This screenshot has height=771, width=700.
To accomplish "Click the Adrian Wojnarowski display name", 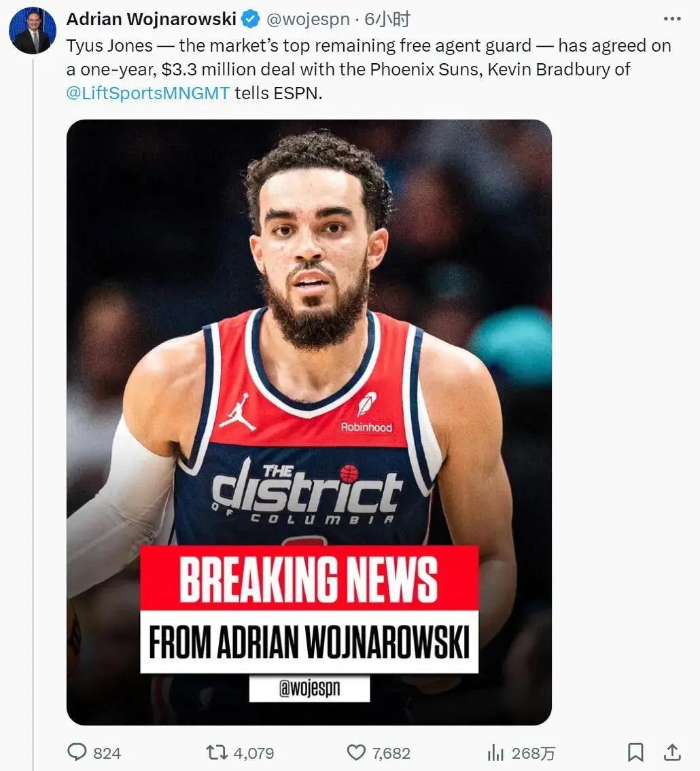I will tap(152, 19).
